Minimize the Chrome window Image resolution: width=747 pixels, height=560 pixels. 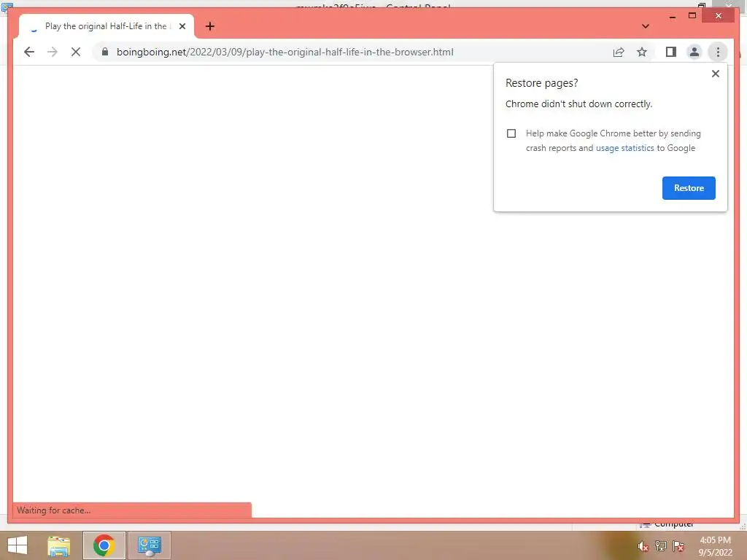pos(672,16)
